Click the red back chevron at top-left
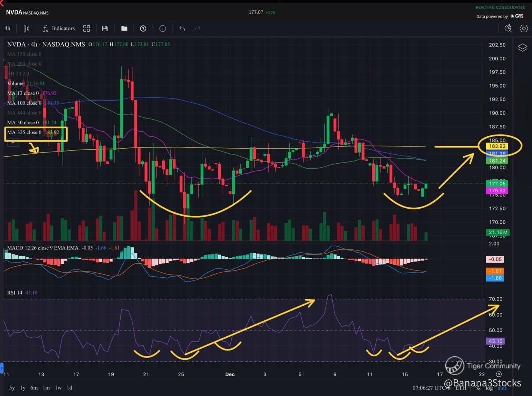Image resolution: width=532 pixels, height=396 pixels. point(1,3)
